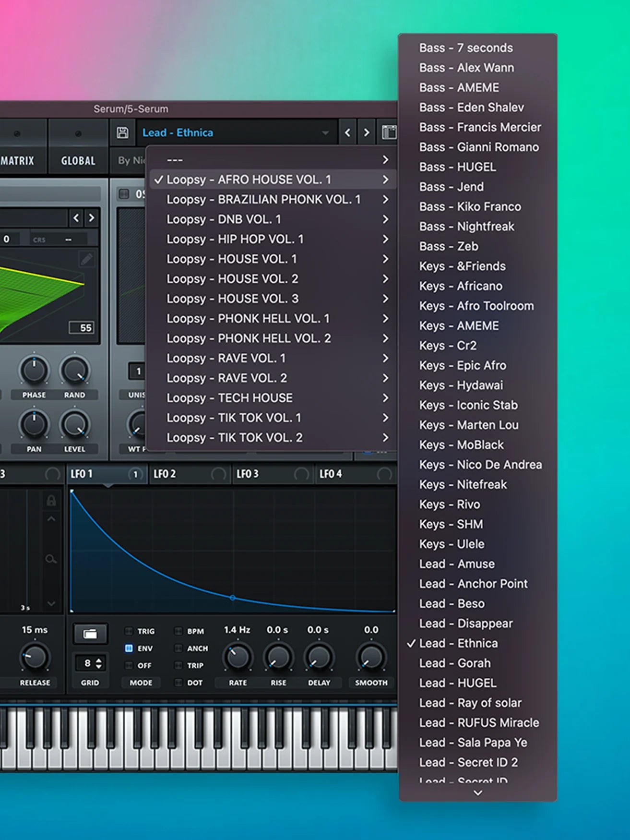This screenshot has height=840, width=630.
Task: Switch to the GLOBAL tab
Action: pyautogui.click(x=78, y=161)
